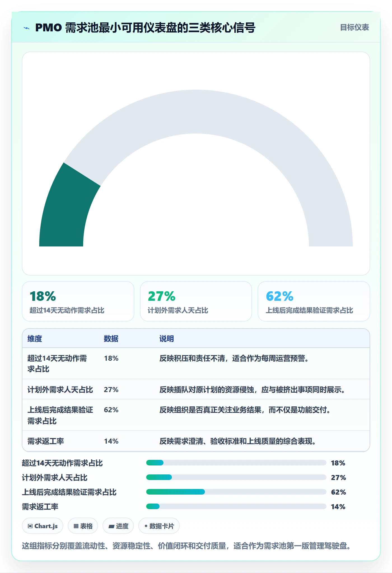The image size is (392, 573).
Task: Click the progress bar for 上线后完成结果验证需求占比
Action: click(x=236, y=492)
